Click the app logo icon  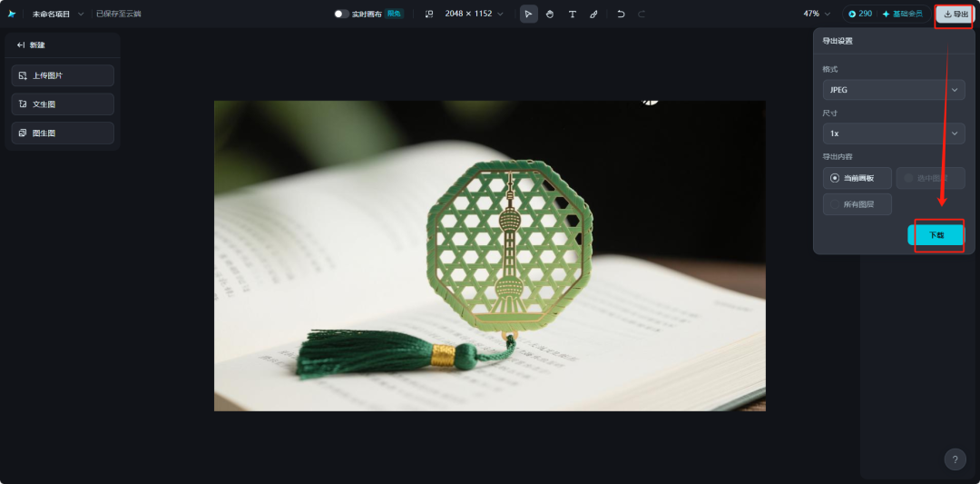12,14
